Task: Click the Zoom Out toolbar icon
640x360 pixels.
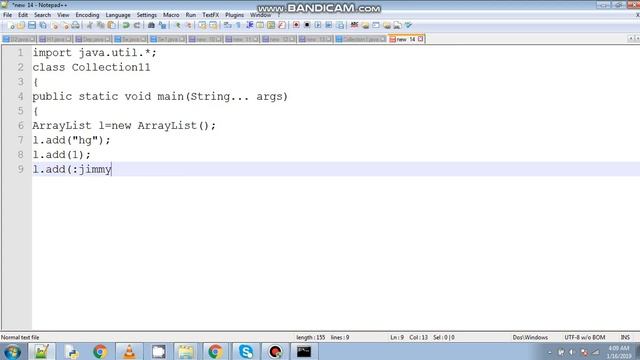Action: [x=189, y=25]
